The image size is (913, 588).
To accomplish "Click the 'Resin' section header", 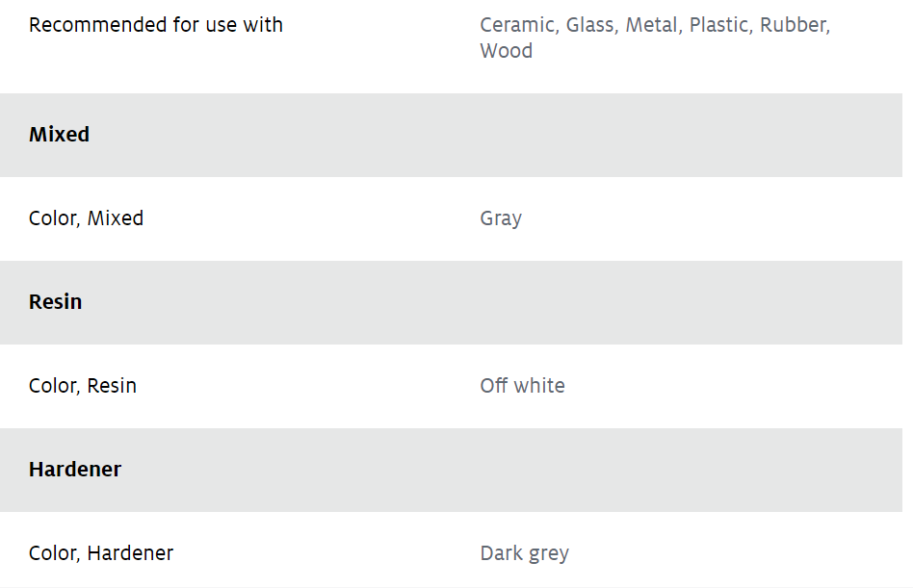I will pyautogui.click(x=55, y=302).
